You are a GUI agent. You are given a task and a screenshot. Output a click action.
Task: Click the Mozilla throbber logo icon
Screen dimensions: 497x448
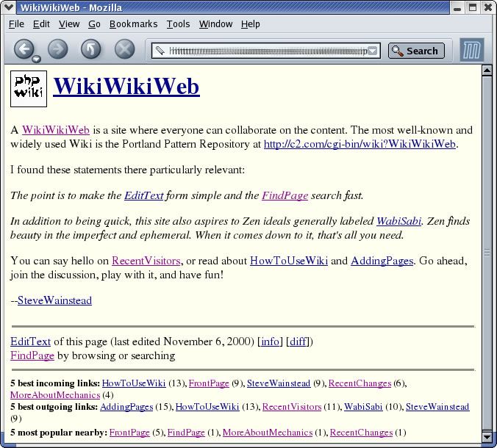click(471, 51)
